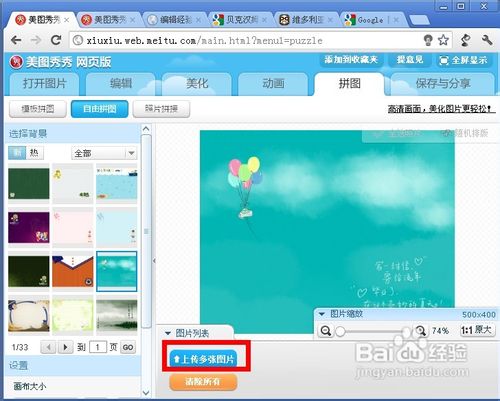Select teal sky balloon background thumbnail

coord(117,271)
